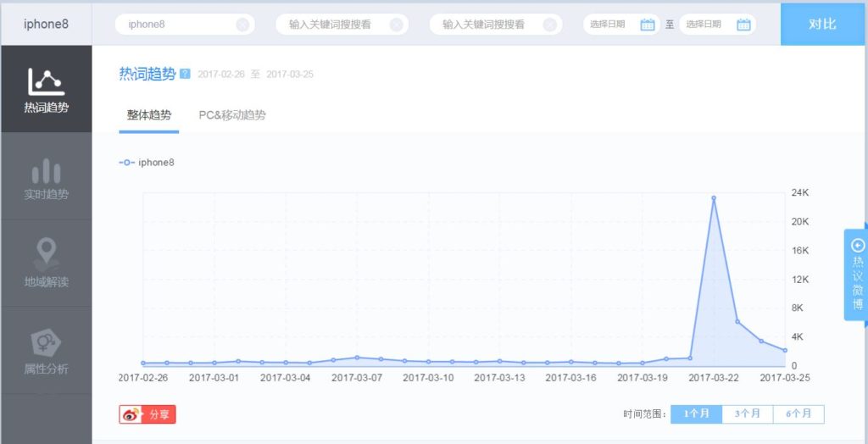Click the first data point on 2017-02-26
This screenshot has height=444, width=868.
click(142, 364)
